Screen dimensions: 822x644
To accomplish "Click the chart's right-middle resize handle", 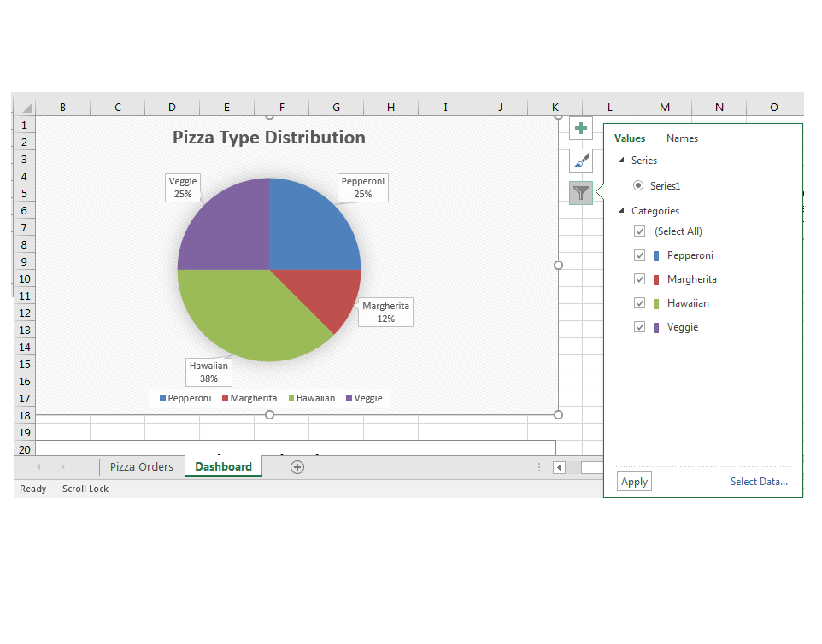I will pyautogui.click(x=558, y=265).
